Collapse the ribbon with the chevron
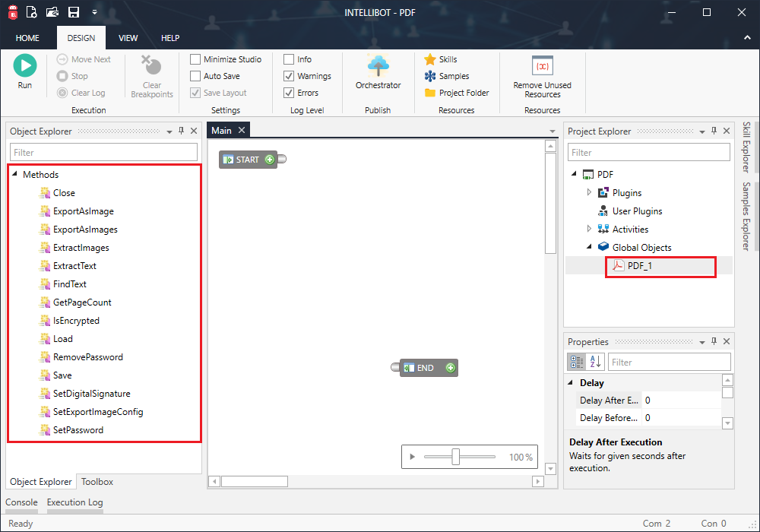The width and height of the screenshot is (760, 532). click(x=747, y=38)
